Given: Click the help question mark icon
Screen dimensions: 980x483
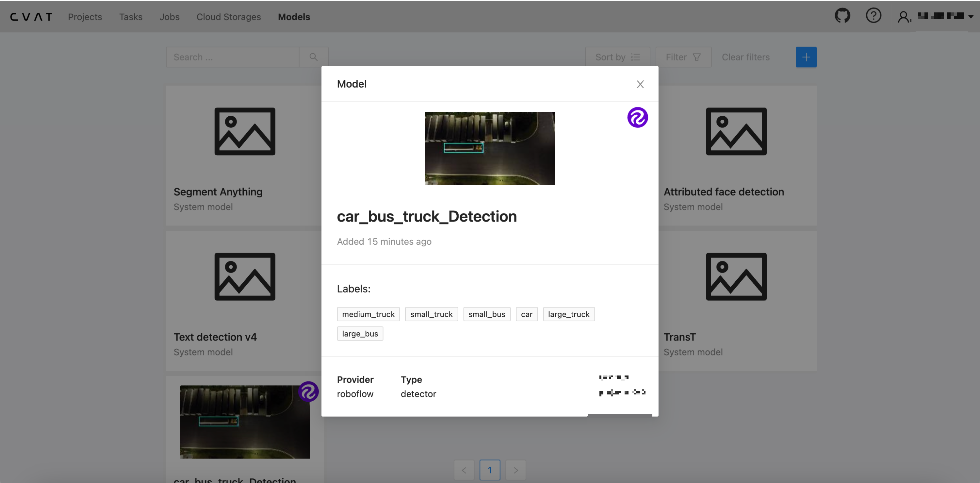Looking at the screenshot, I should tap(873, 16).
